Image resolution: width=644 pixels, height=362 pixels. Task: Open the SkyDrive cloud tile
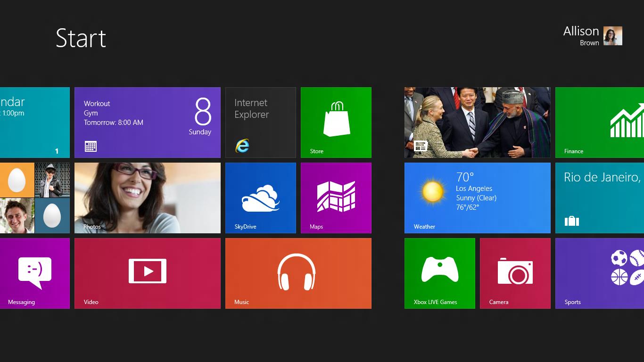pyautogui.click(x=261, y=198)
